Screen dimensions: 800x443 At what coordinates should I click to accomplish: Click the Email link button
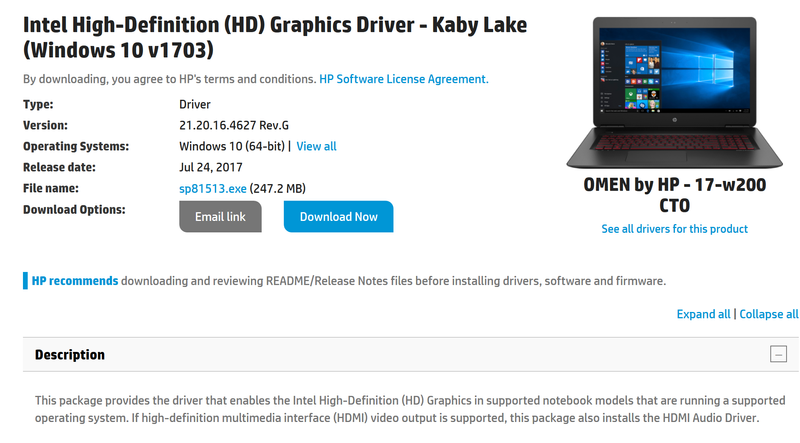point(220,216)
